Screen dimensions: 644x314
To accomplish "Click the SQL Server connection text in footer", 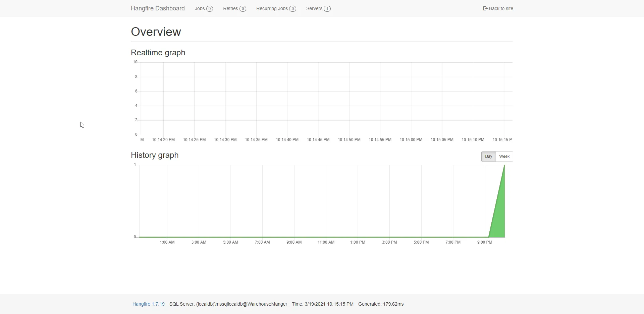I will 228,304.
